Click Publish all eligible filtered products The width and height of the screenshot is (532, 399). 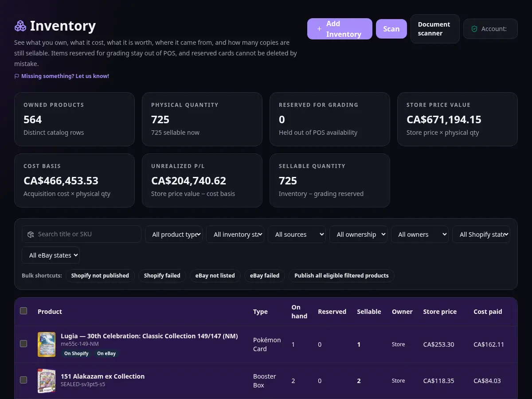coord(341,276)
